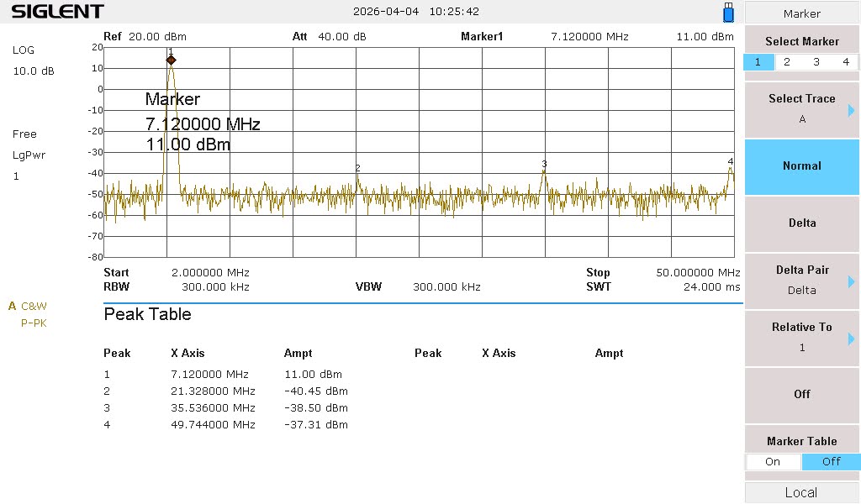The height and width of the screenshot is (504, 861).
Task: Click peak 1 row frequency 7.120000 MHz
Action: 209,375
